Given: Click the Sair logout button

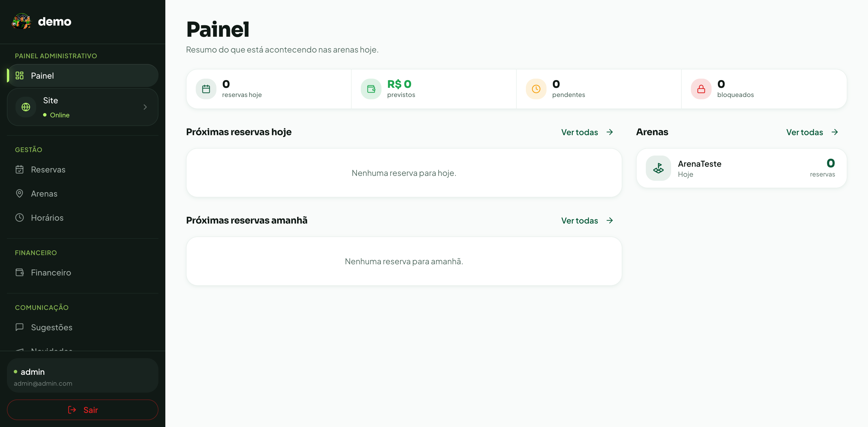Looking at the screenshot, I should click(x=83, y=409).
